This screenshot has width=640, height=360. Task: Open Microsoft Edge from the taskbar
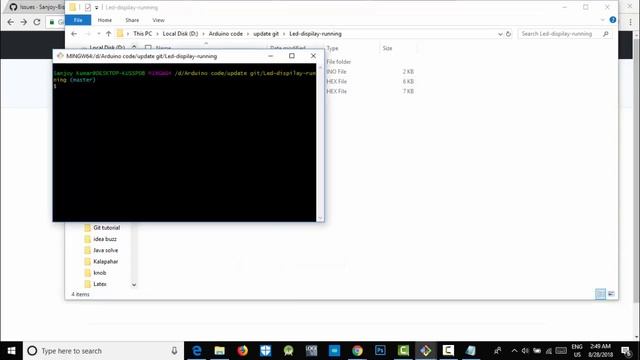(x=197, y=351)
